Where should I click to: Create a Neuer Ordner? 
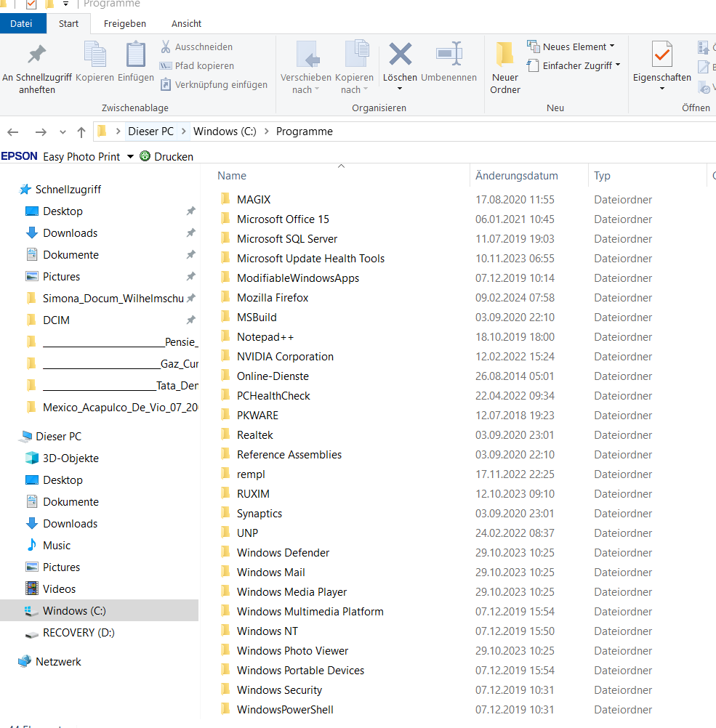pyautogui.click(x=505, y=69)
